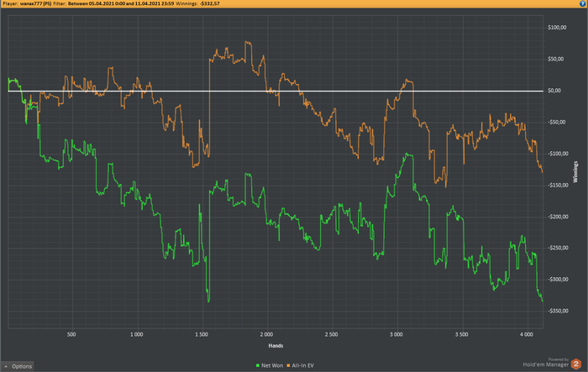Click the help icon in the title bar
Image resolution: width=588 pixels, height=372 pixels.
pyautogui.click(x=583, y=3)
